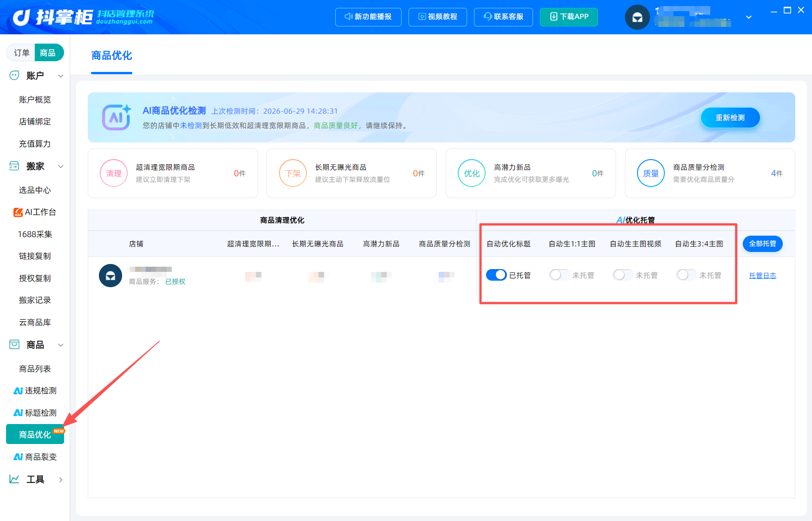Image resolution: width=812 pixels, height=521 pixels.
Task: Open AI工作台 with 1688 icon
Action: 35,212
